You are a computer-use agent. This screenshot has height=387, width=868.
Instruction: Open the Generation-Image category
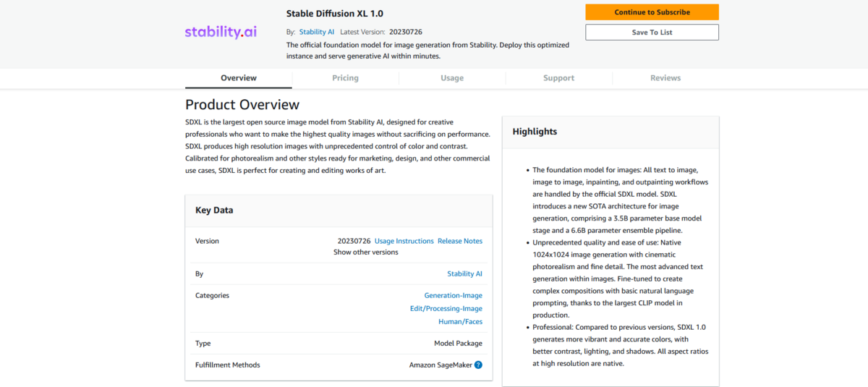coord(454,295)
